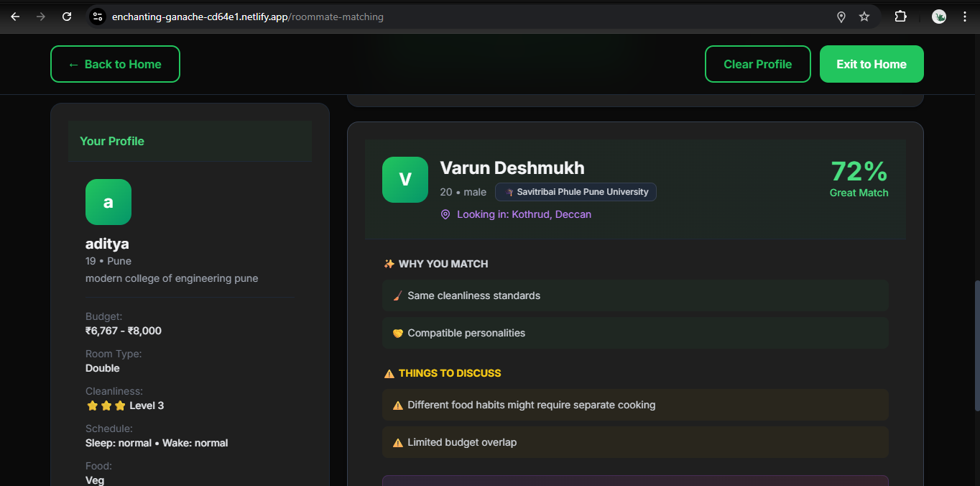Click Exit to Home
This screenshot has width=980, height=486.
(x=872, y=64)
